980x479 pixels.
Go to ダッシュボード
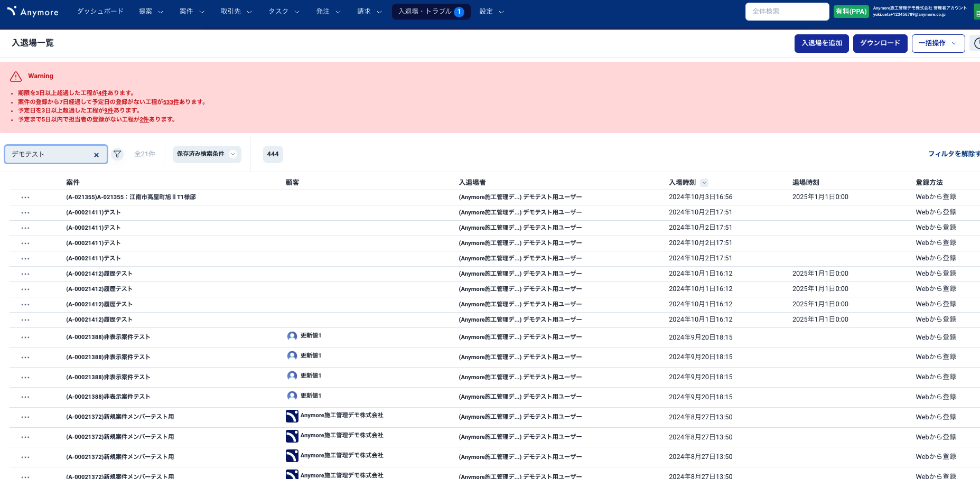[100, 12]
